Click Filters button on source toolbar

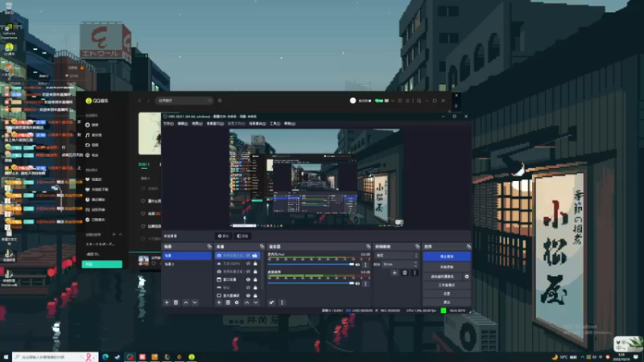pos(243,236)
